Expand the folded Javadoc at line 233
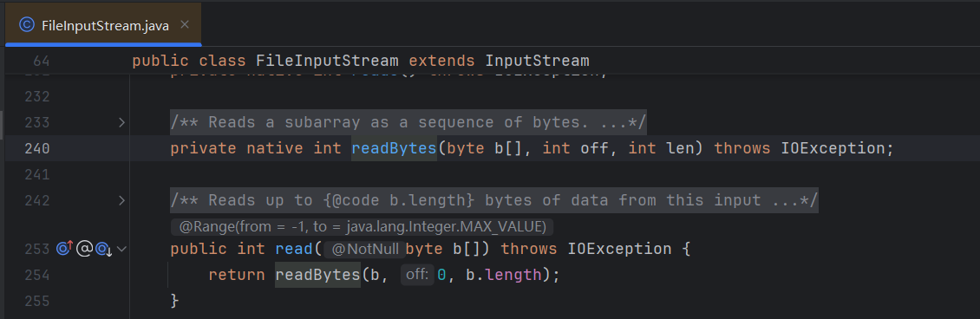The image size is (980, 319). point(122,122)
